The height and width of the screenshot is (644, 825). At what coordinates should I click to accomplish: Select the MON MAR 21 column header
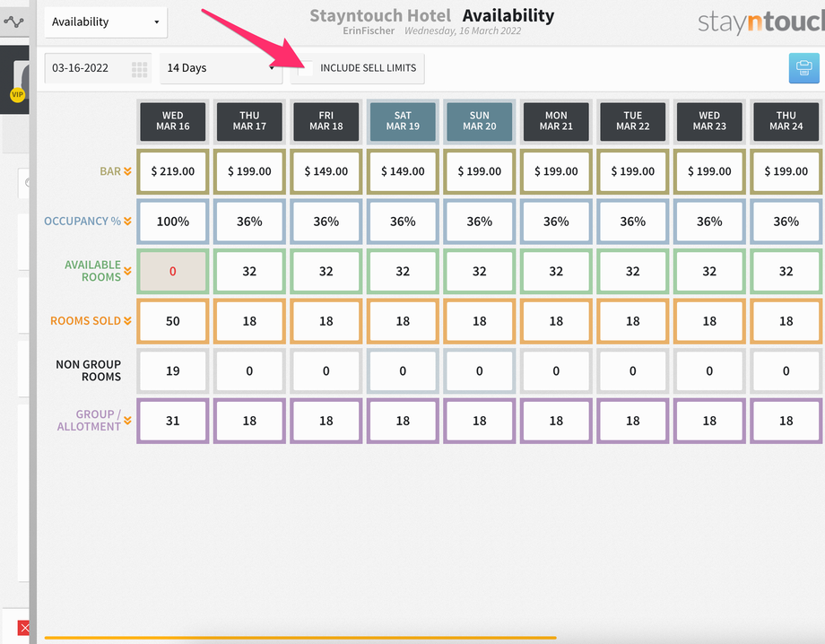point(556,121)
